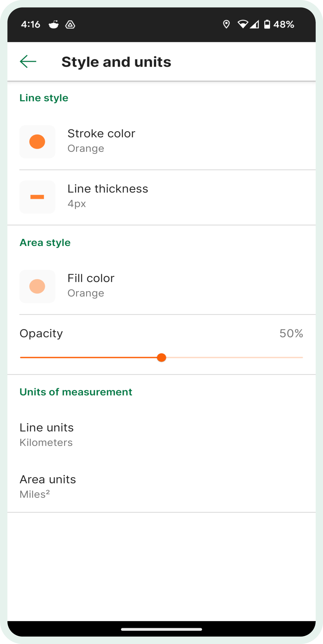Click the back arrow to leave Style and units
This screenshot has width=323, height=644.
point(28,61)
